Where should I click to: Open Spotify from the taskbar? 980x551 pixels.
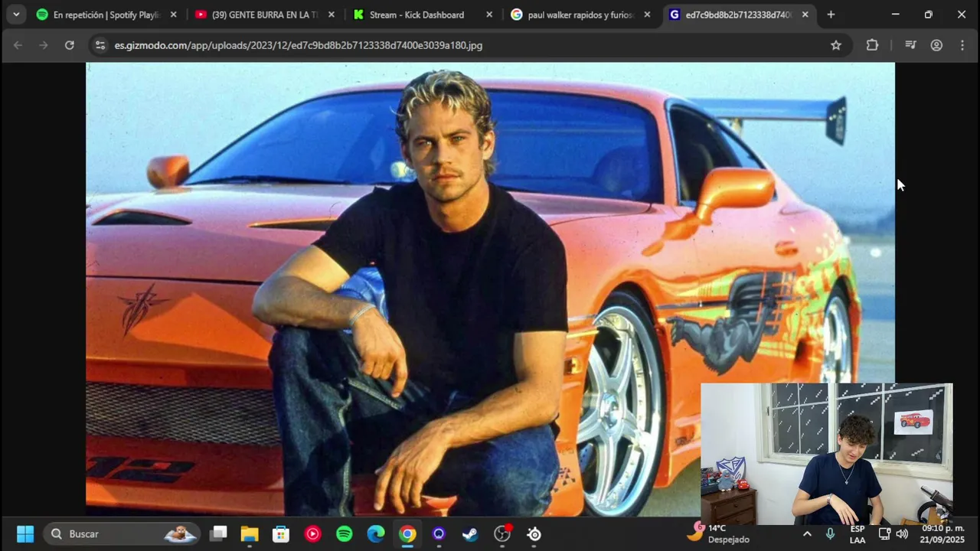coord(345,533)
